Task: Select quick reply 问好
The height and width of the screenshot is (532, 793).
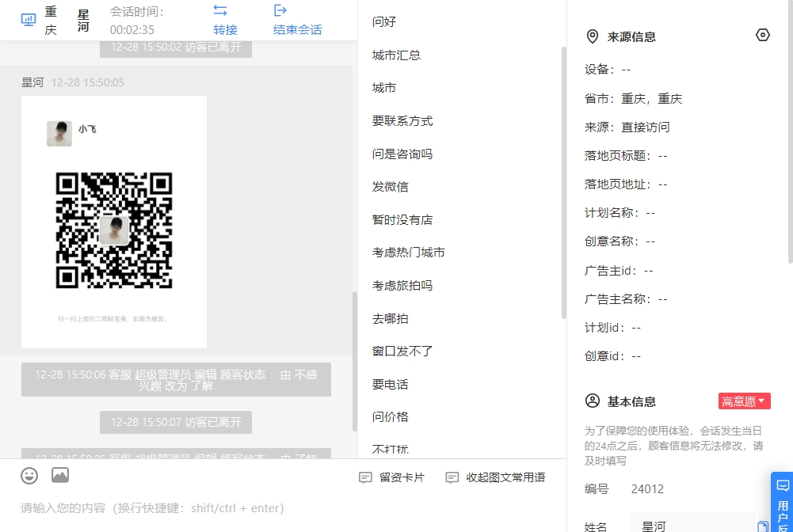Action: coord(384,21)
